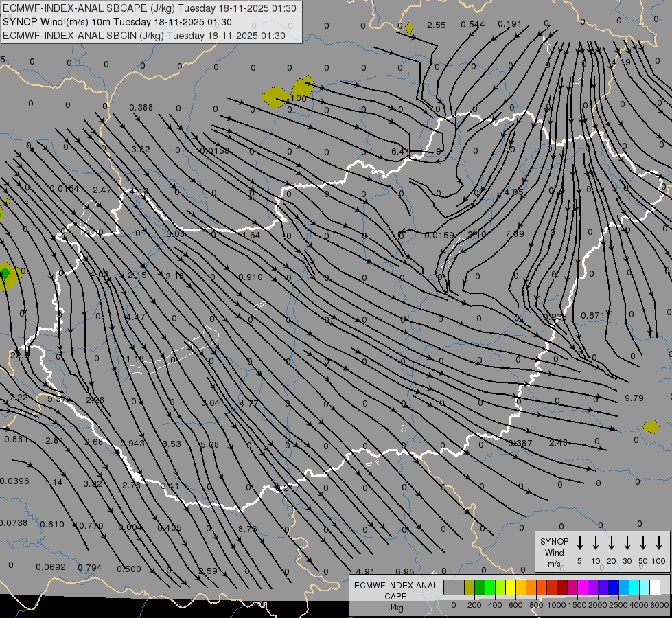Pick the bright magenta swatch in the CAPE legend
The height and width of the screenshot is (618, 672).
[583, 587]
